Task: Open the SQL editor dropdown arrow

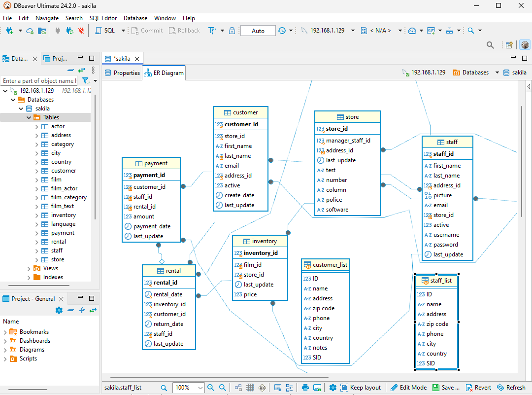Action: click(x=123, y=31)
